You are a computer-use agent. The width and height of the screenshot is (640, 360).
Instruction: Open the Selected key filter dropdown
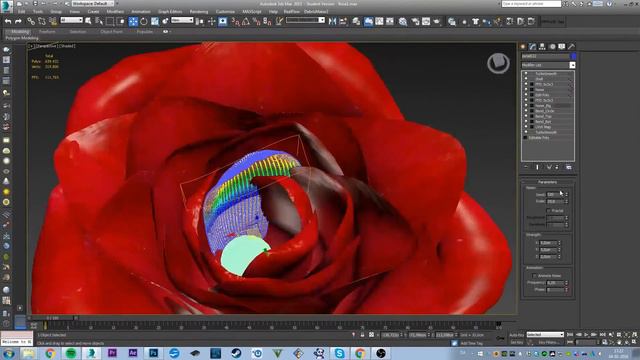coord(545,335)
